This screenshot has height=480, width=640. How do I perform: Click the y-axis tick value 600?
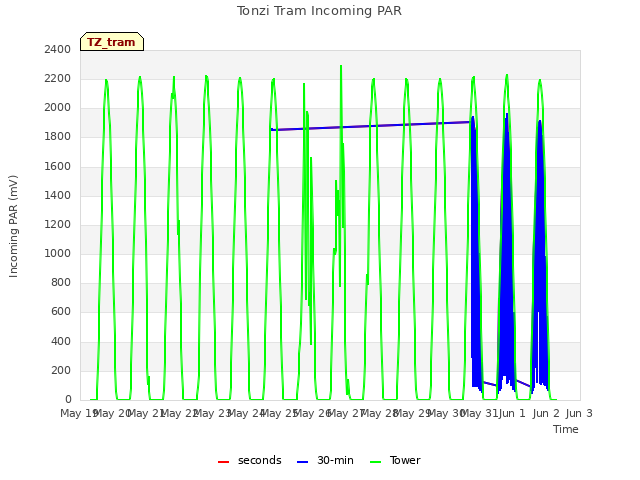tap(61, 312)
